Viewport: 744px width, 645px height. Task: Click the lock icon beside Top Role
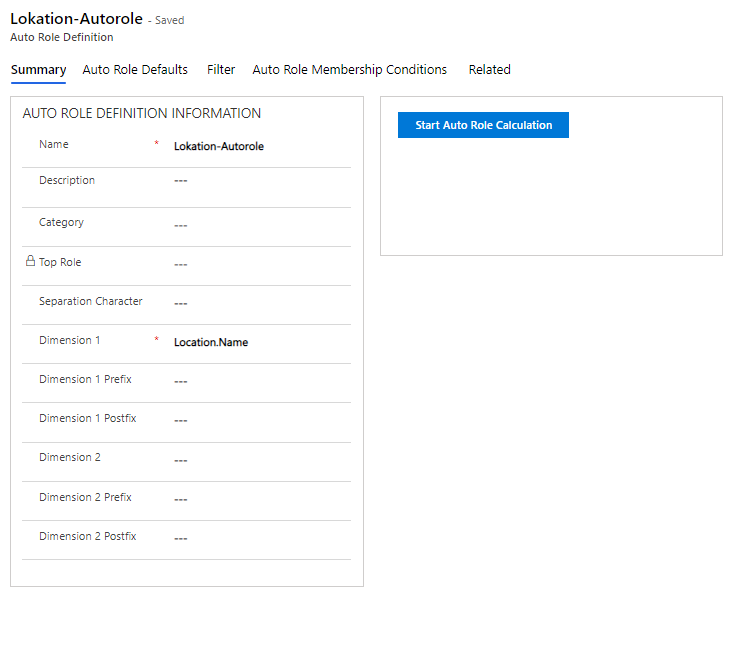pos(30,262)
